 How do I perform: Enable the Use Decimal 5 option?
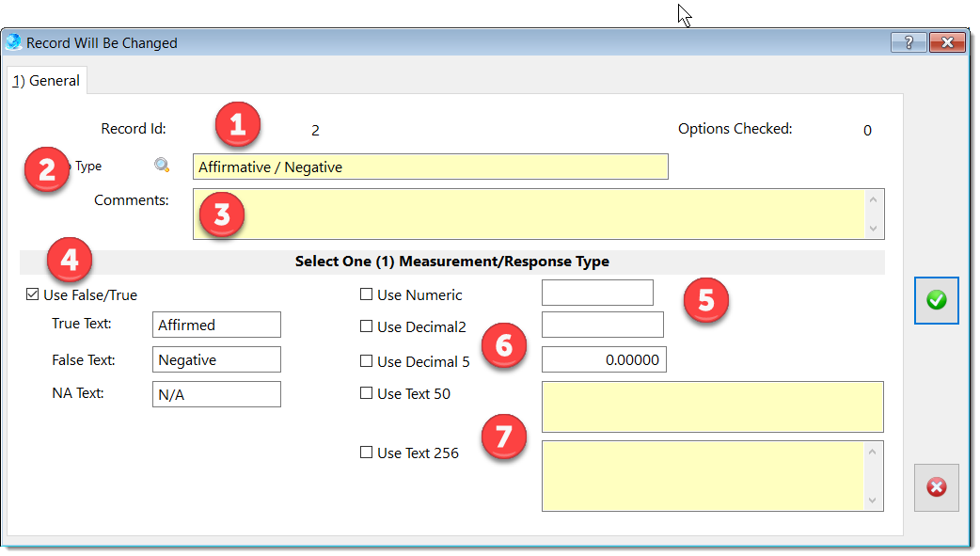tap(366, 360)
